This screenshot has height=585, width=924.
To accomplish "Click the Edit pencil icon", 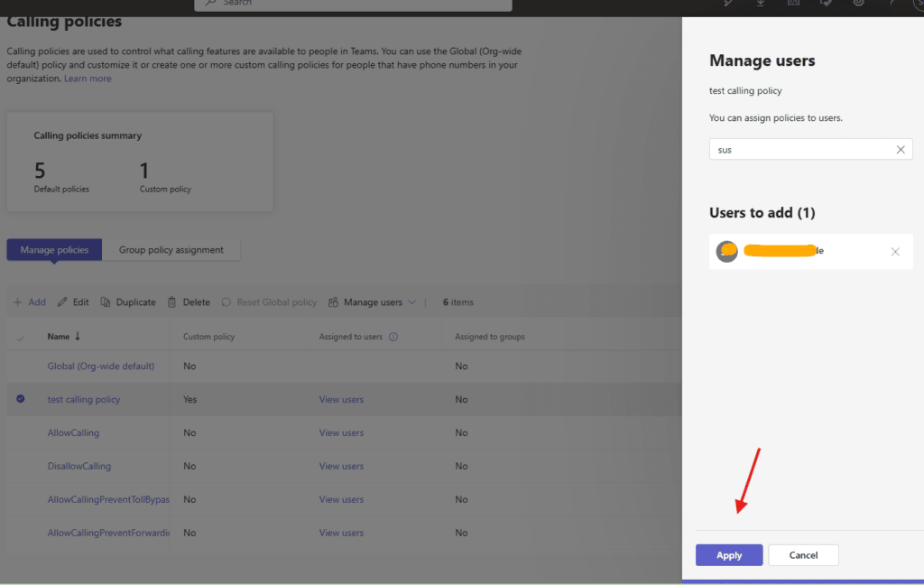I will (x=62, y=302).
